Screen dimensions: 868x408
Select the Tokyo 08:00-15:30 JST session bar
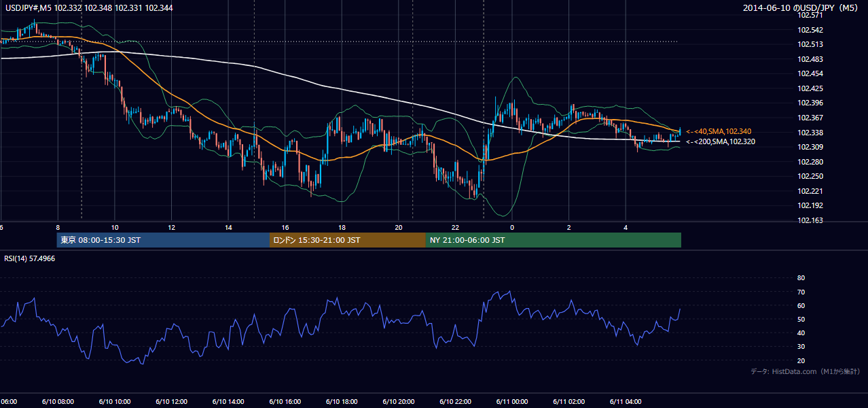click(163, 240)
